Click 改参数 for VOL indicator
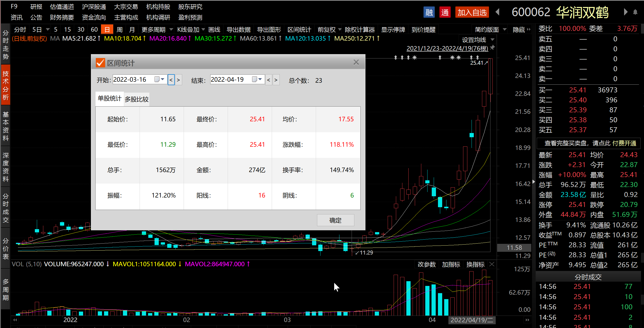The height and width of the screenshot is (328, 644). click(x=427, y=264)
